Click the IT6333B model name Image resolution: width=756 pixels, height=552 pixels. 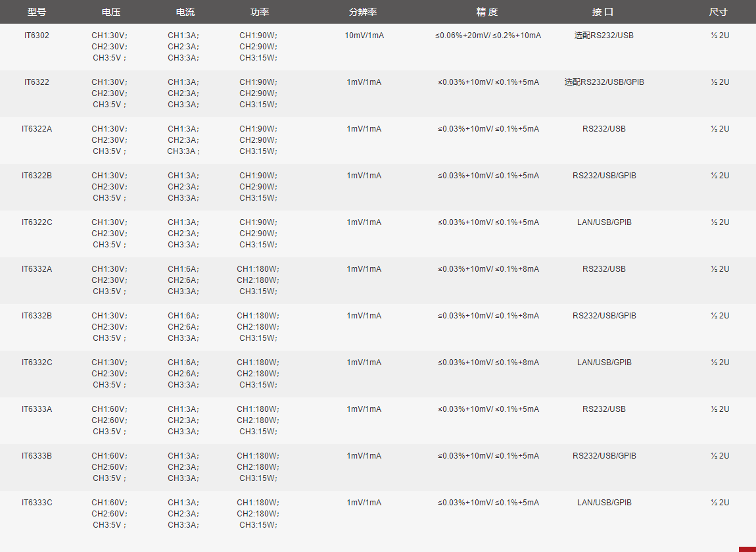(x=37, y=456)
